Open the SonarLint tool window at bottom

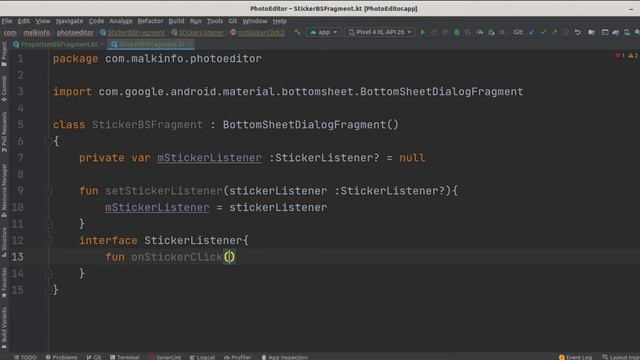coord(165,357)
